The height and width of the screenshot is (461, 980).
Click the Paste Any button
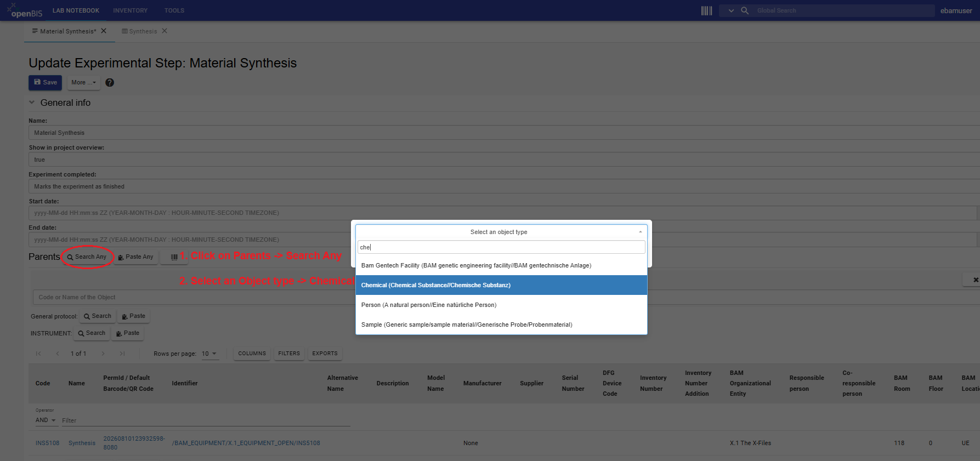pos(136,257)
